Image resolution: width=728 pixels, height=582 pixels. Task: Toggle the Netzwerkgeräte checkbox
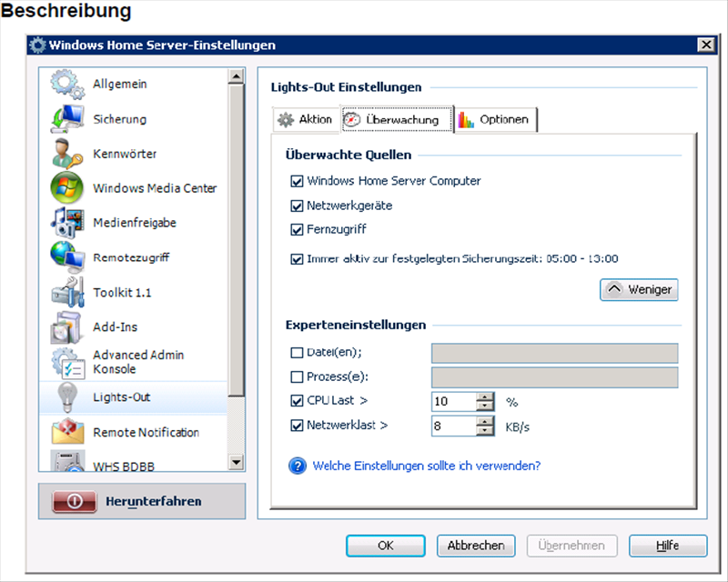(x=297, y=206)
